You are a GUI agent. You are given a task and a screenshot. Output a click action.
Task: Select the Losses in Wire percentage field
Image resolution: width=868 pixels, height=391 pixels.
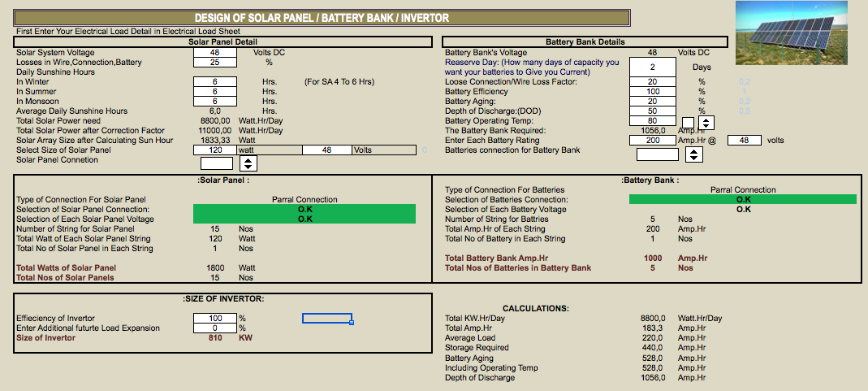(215, 62)
